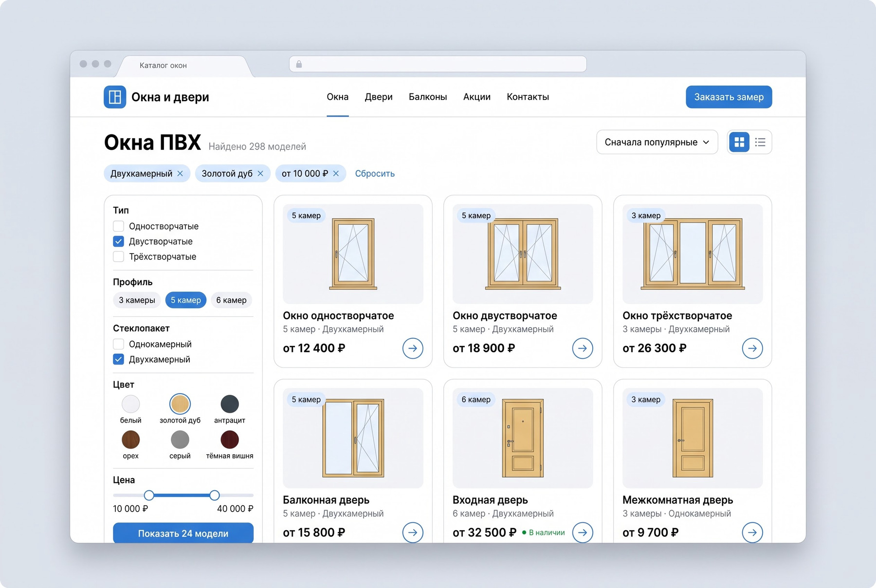Viewport: 876px width, 588px height.
Task: Click the Окна и двери logo icon
Action: 115,97
